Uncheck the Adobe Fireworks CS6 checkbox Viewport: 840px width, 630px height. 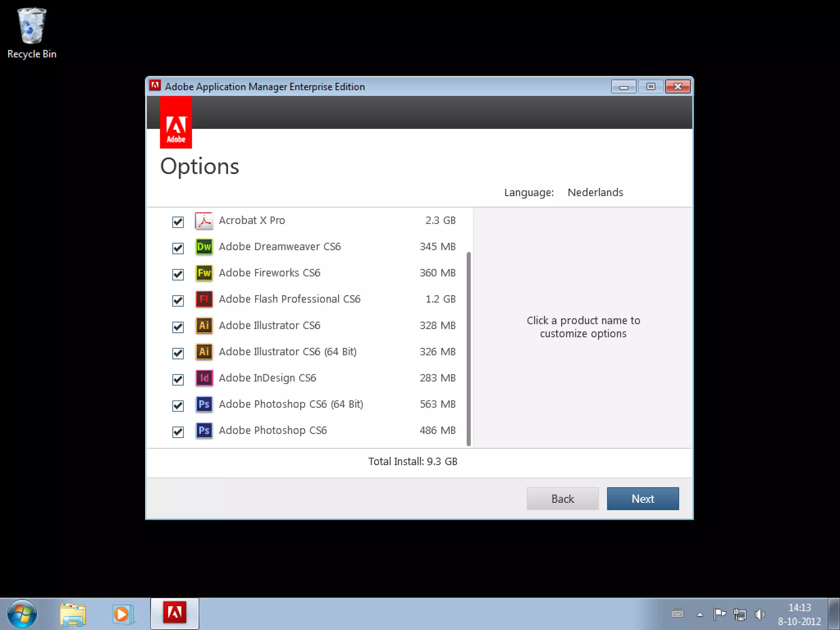(178, 274)
